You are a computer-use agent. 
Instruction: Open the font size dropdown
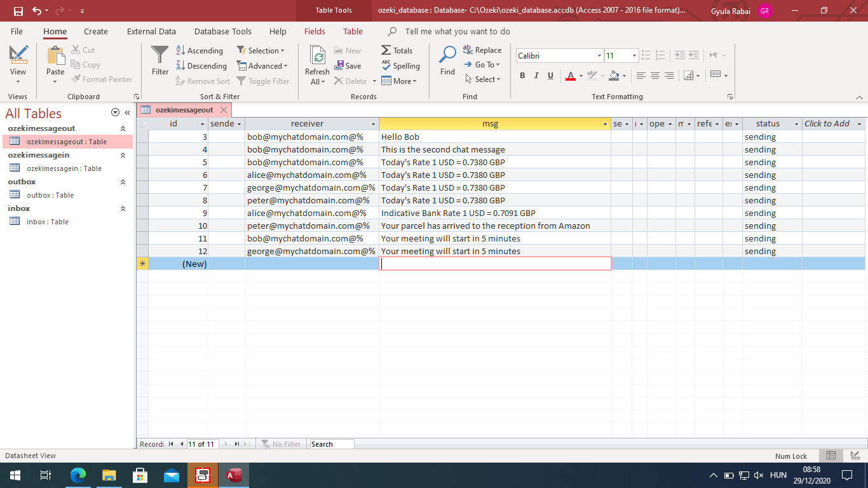[634, 56]
